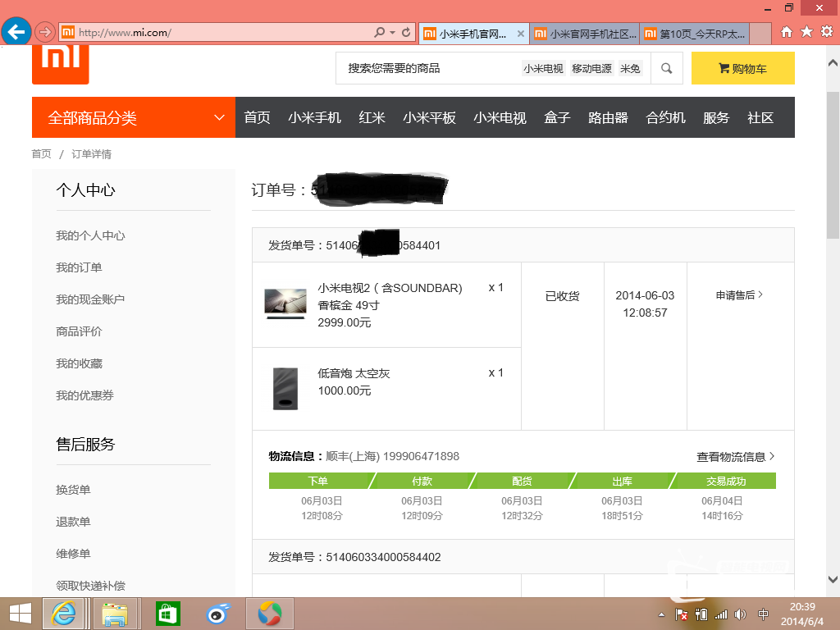Viewport: 840px width, 630px height.
Task: Click the 申请售后 link
Action: point(739,295)
